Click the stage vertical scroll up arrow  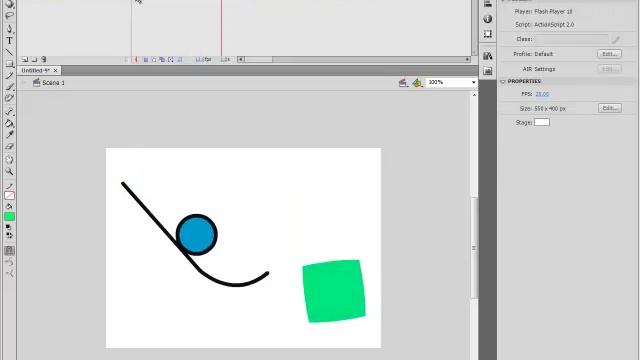474,95
